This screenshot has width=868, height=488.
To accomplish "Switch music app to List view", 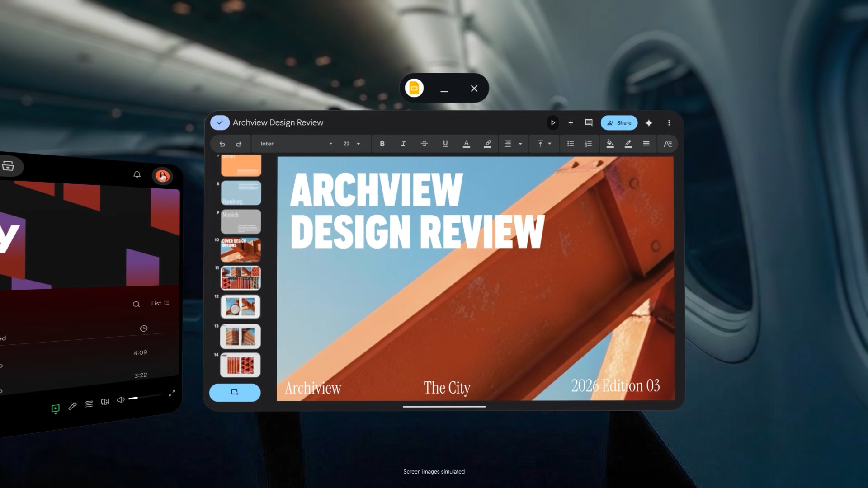I will point(160,303).
